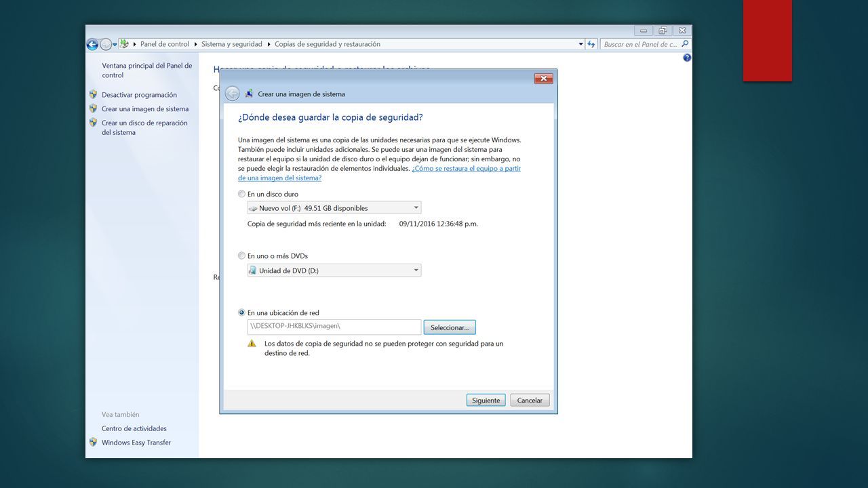Expand arrow after 'Panel de control' breadcrumb

[195, 44]
